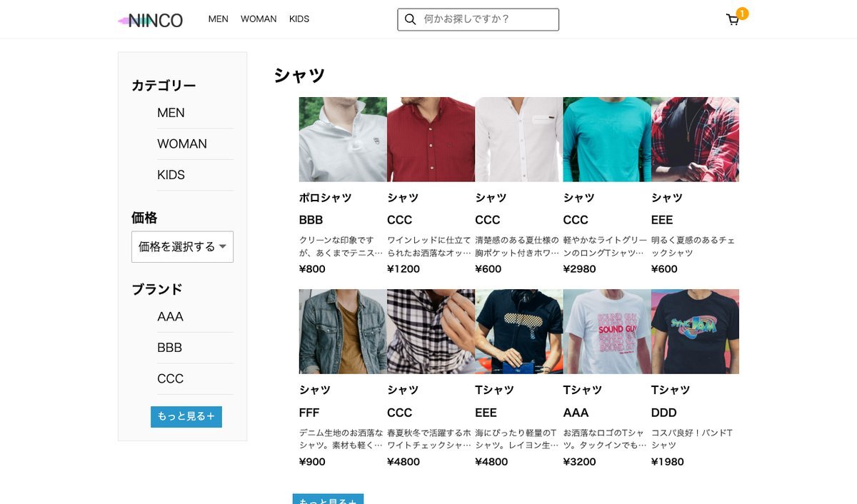Image resolution: width=857 pixels, height=504 pixels.
Task: Open the turquoise long T-shirt image
Action: (x=606, y=139)
